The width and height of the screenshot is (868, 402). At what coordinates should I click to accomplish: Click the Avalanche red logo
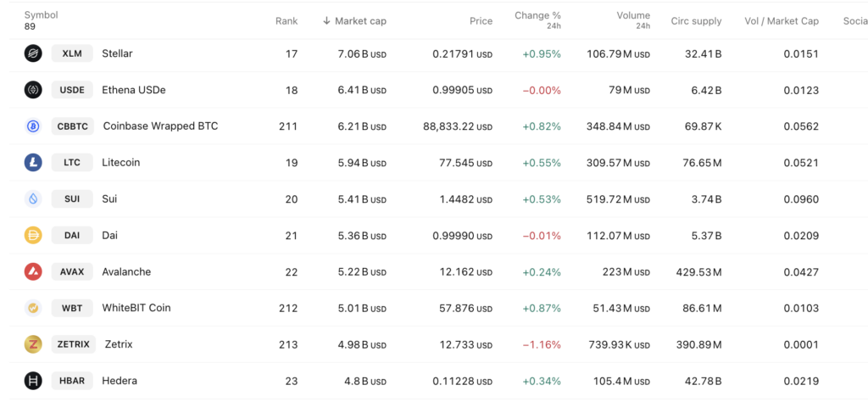click(x=33, y=272)
